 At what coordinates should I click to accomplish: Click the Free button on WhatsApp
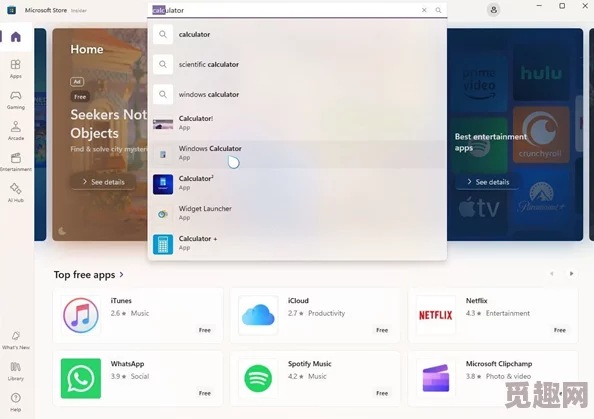tap(205, 393)
